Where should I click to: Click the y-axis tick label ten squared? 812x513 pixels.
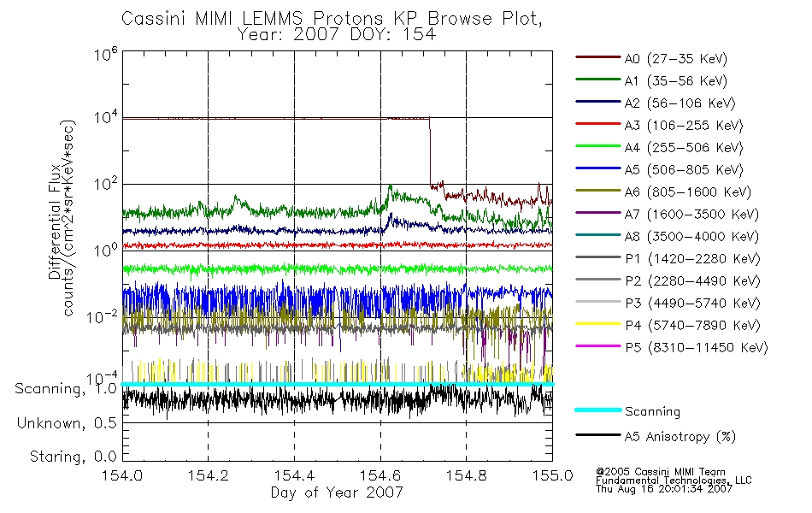(106, 184)
